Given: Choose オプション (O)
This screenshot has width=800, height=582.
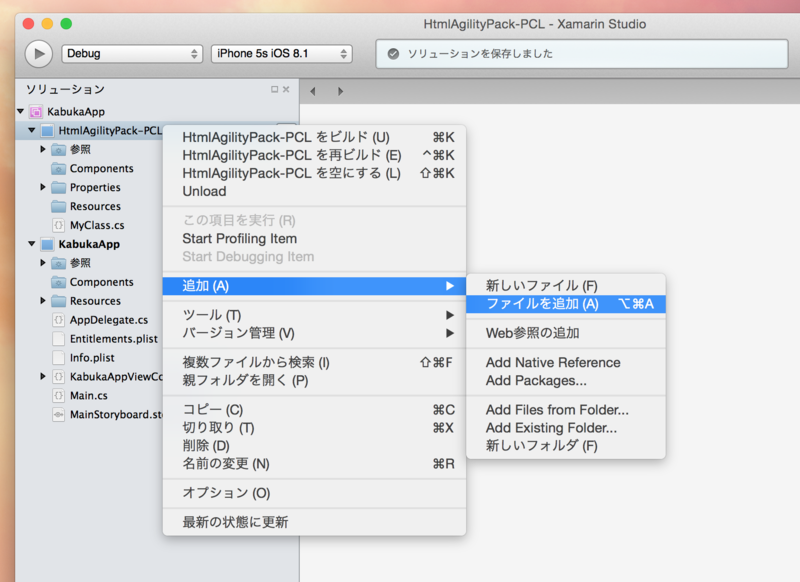Looking at the screenshot, I should [314, 493].
